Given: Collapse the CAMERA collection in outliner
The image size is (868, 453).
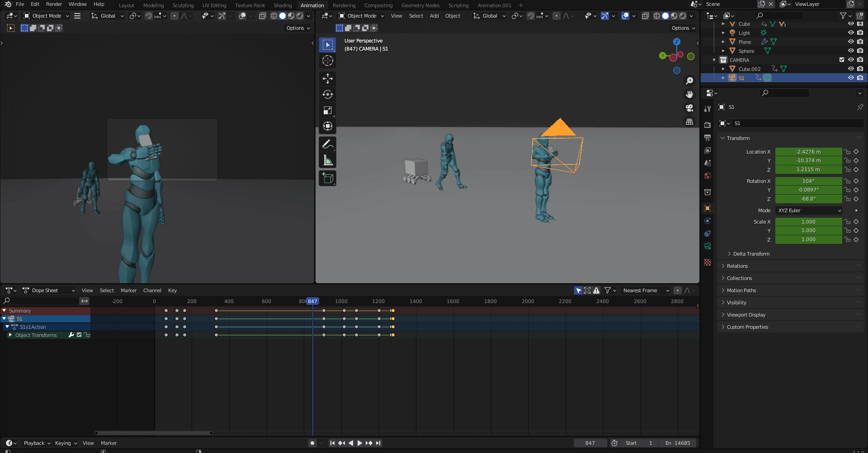Looking at the screenshot, I should coord(714,60).
